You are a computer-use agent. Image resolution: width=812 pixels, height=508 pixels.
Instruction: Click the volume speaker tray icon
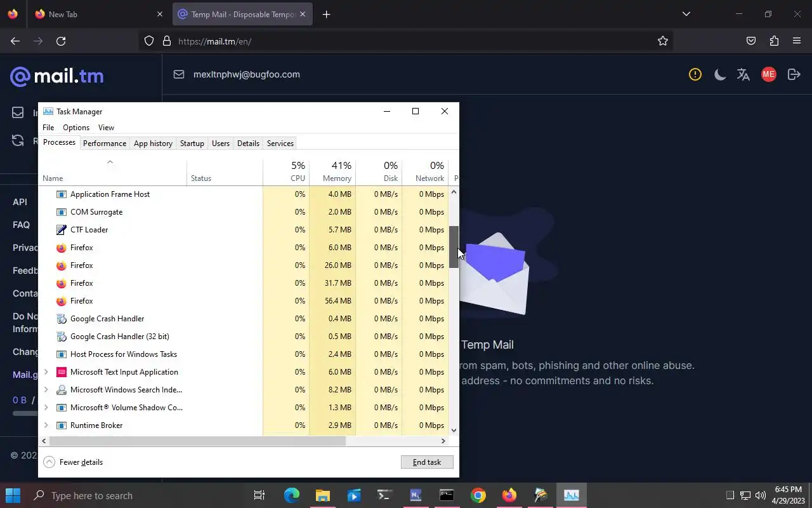tap(761, 495)
